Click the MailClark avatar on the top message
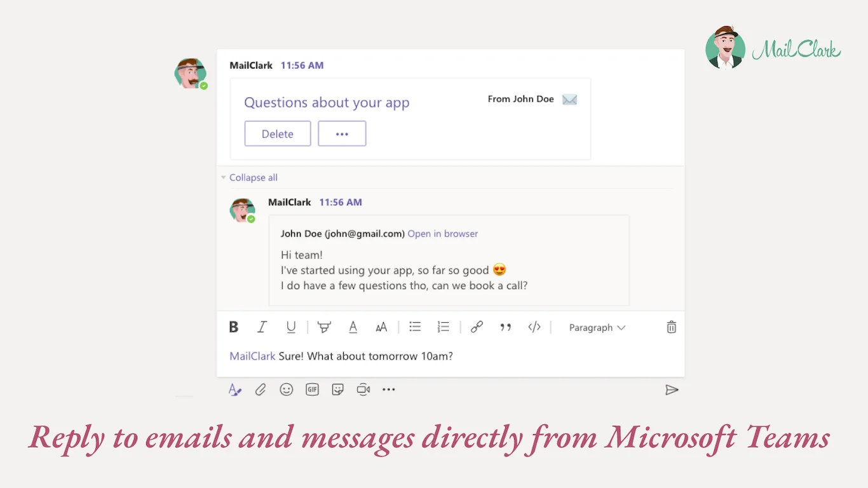Viewport: 868px width, 488px height. coord(191,74)
